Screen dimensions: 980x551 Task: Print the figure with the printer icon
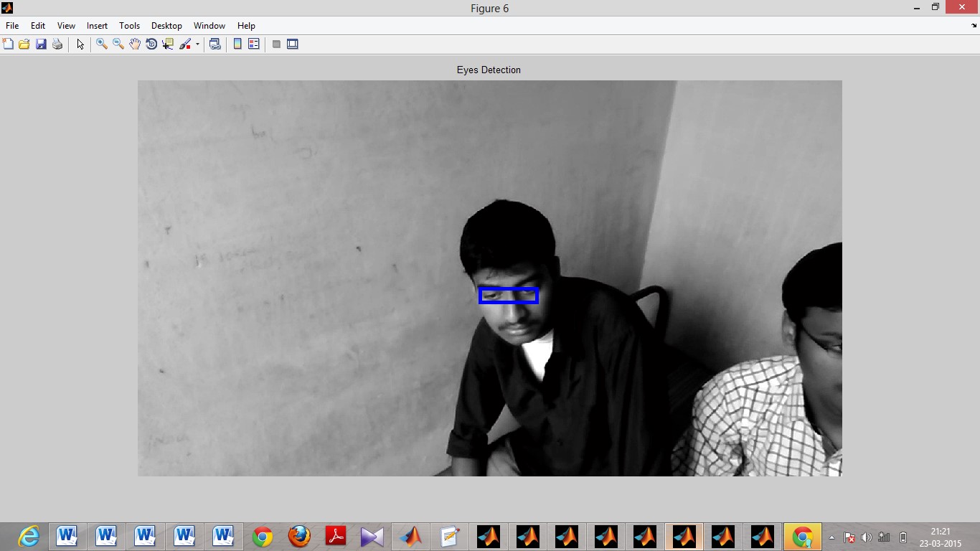click(57, 44)
